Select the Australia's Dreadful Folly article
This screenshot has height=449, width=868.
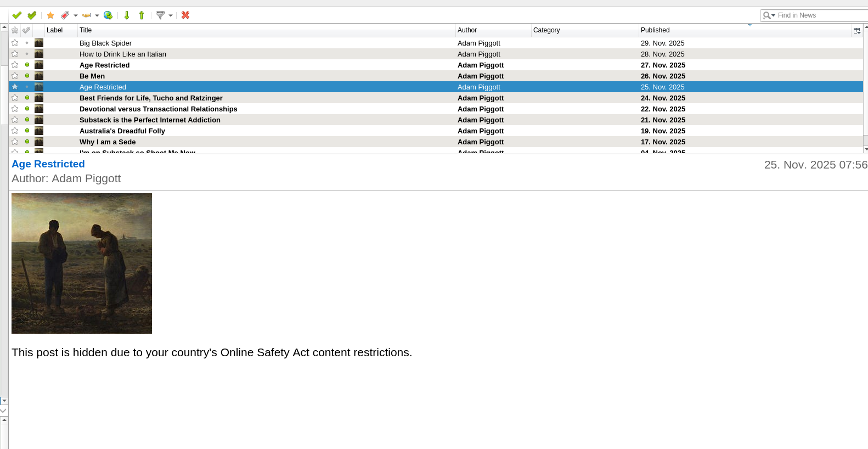coord(122,131)
